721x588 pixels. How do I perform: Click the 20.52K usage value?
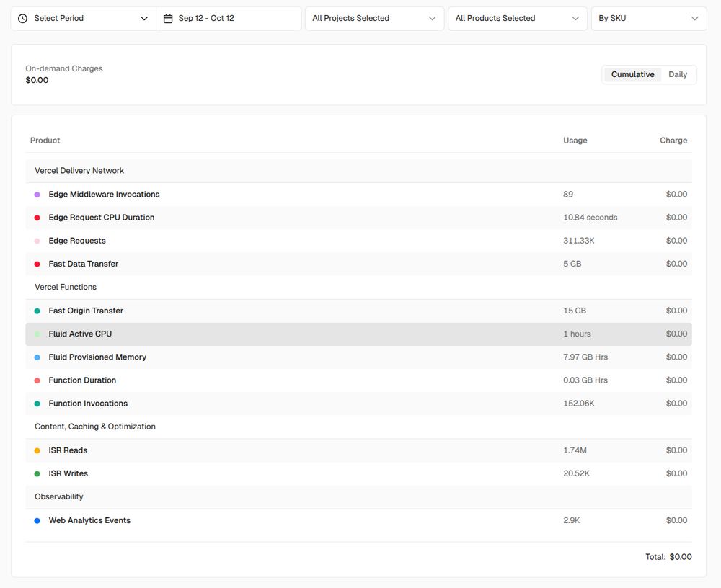point(576,473)
